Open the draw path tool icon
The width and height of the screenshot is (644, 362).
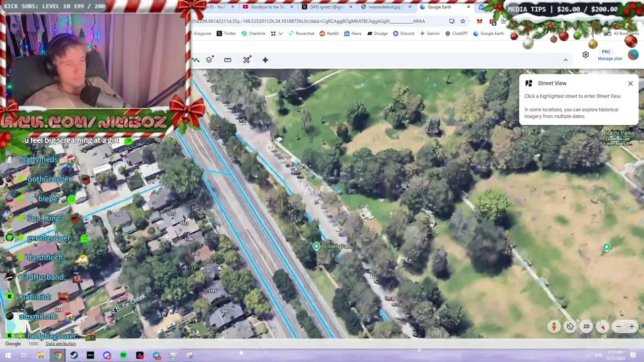(x=196, y=60)
